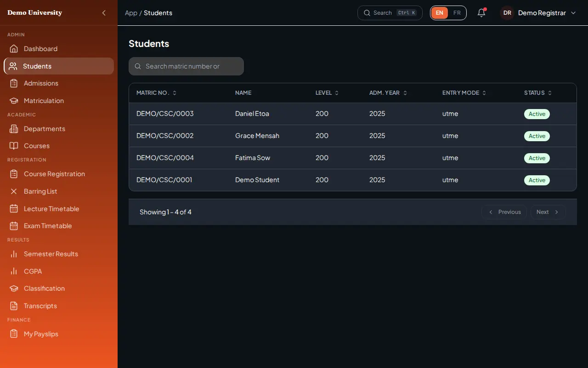This screenshot has height=368, width=588.
Task: Click the Next page button
Action: [548, 212]
